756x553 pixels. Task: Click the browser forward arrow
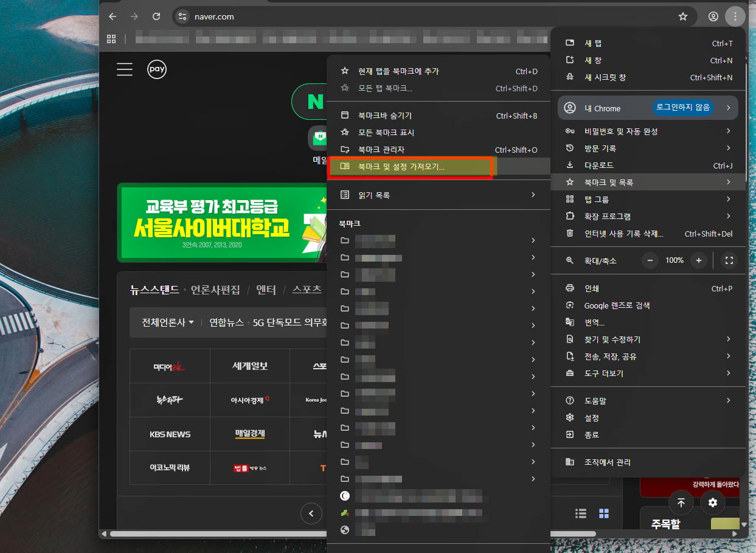[x=134, y=16]
